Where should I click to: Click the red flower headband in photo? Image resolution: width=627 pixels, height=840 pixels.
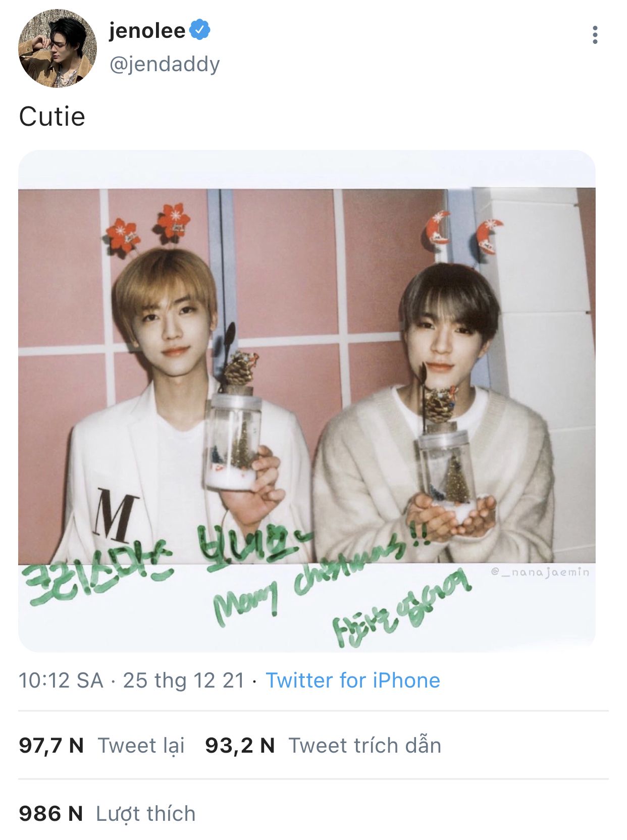click(147, 230)
